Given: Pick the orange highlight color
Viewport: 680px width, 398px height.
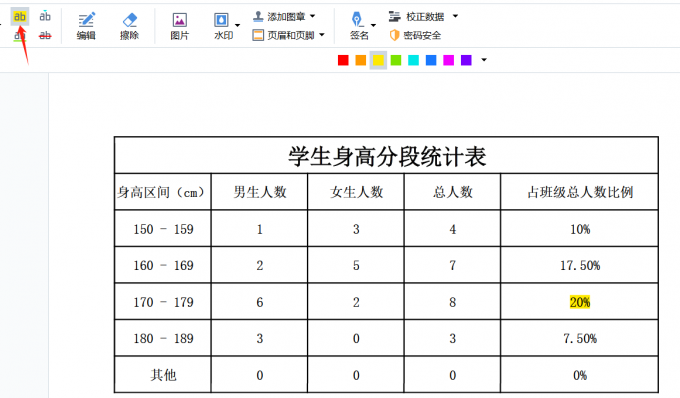Looking at the screenshot, I should [x=361, y=60].
